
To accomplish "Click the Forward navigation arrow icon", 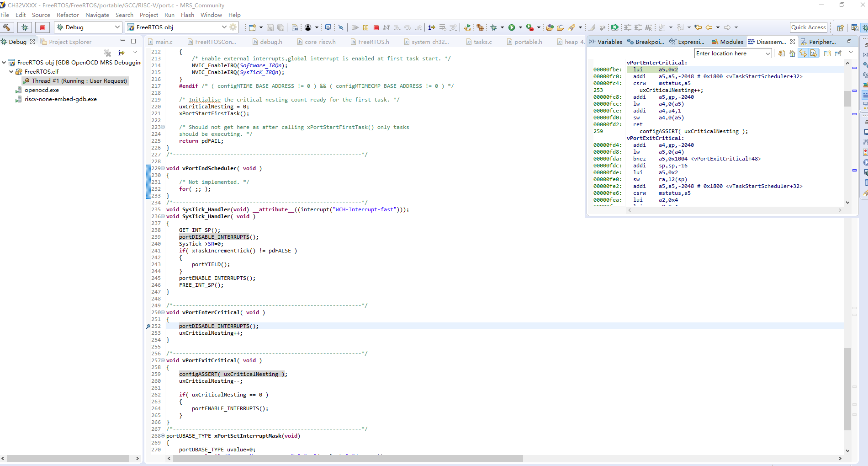I will [727, 27].
